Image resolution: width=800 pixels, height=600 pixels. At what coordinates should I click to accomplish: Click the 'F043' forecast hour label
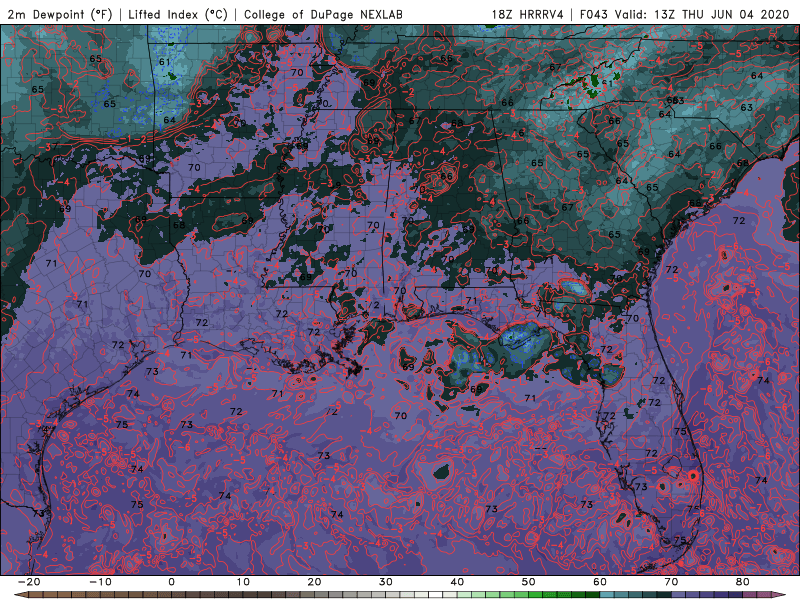pos(594,14)
